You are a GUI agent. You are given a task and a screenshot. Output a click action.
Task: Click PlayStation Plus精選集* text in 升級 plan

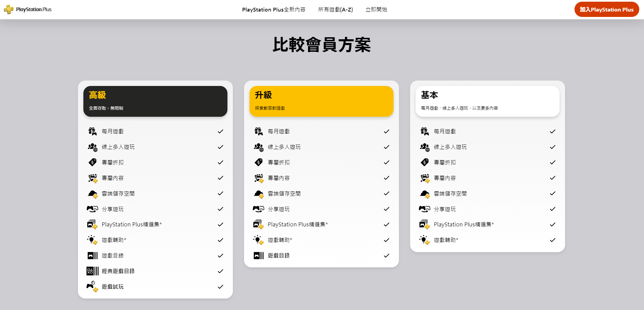coord(298,224)
